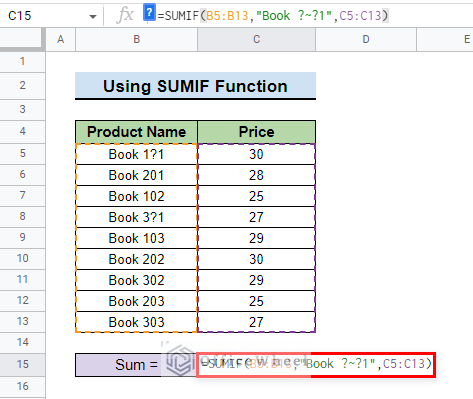Click the C15 cell editing SUMIF formula

tap(316, 365)
